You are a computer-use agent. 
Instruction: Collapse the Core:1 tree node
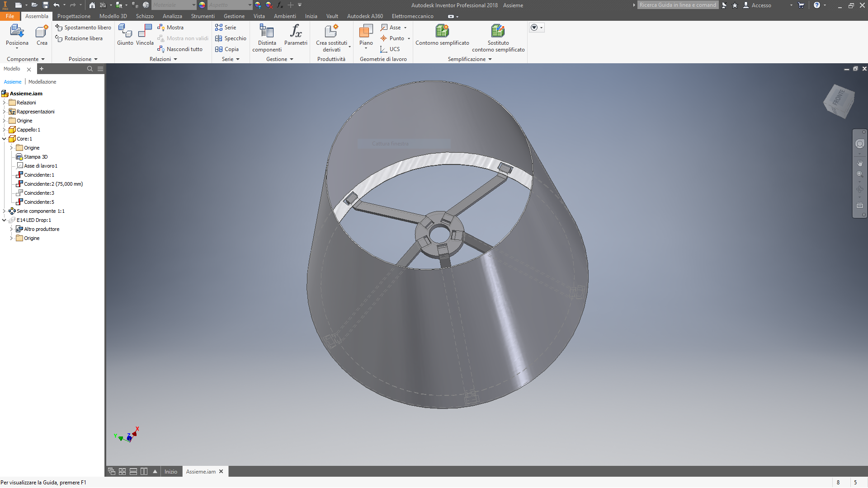click(x=4, y=139)
